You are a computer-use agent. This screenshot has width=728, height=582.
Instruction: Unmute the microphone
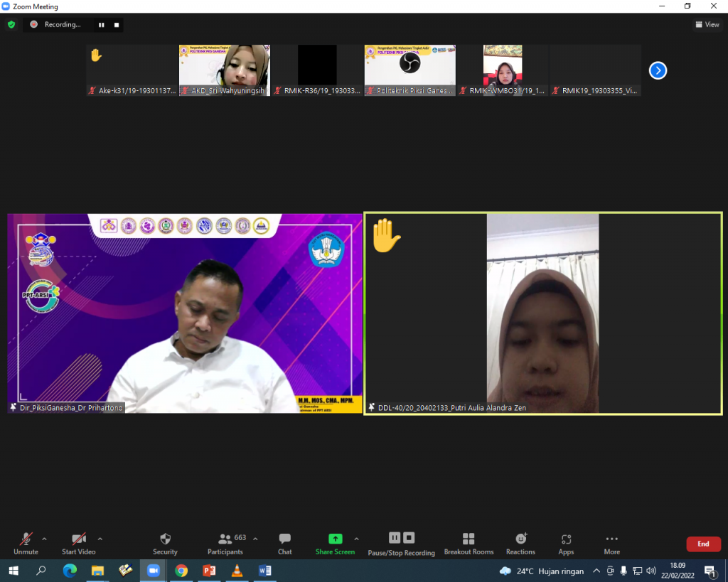(x=26, y=544)
